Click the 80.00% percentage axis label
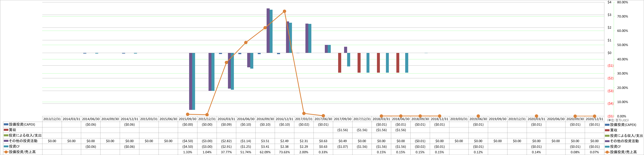644x155 pixels. click(x=623, y=2)
